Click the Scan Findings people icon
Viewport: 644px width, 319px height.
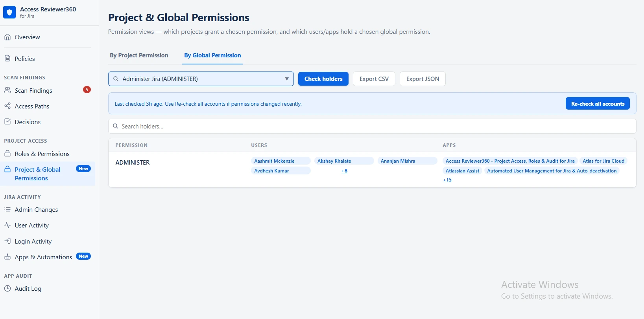coord(7,90)
